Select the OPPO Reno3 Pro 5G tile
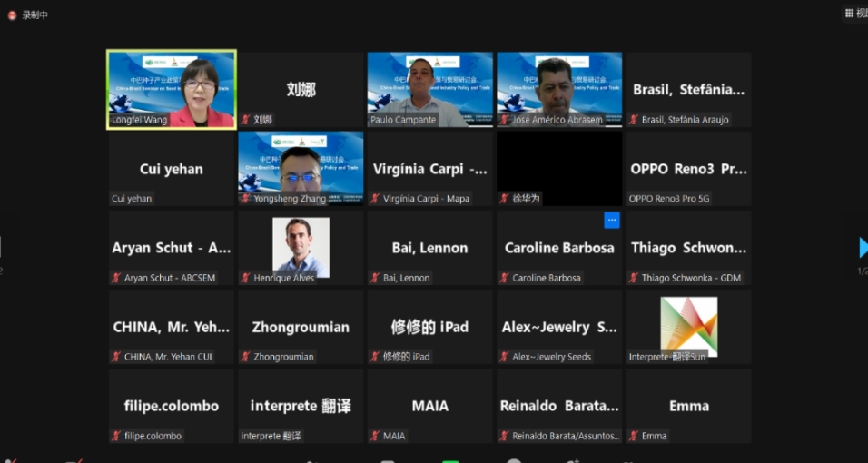The width and height of the screenshot is (868, 463). pos(688,169)
